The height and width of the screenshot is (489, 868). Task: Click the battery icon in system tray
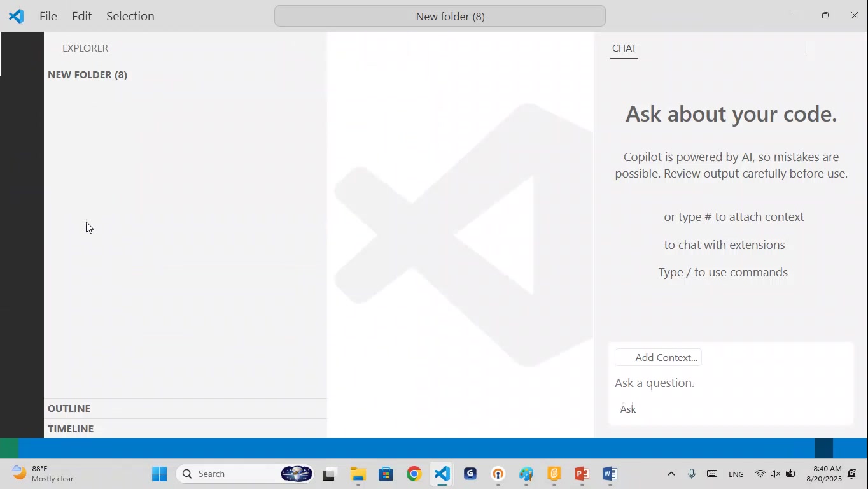[791, 474]
